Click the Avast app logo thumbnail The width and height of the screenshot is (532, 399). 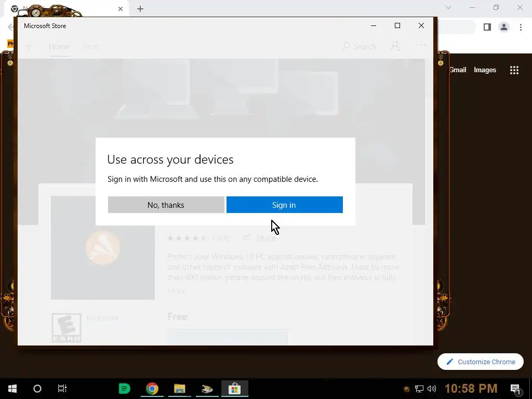103,248
